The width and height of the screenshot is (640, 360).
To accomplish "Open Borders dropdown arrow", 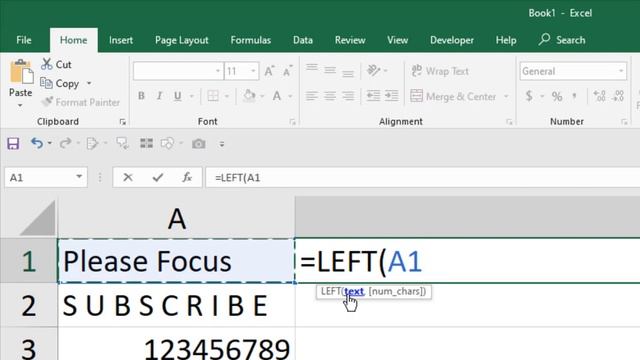I will (227, 96).
